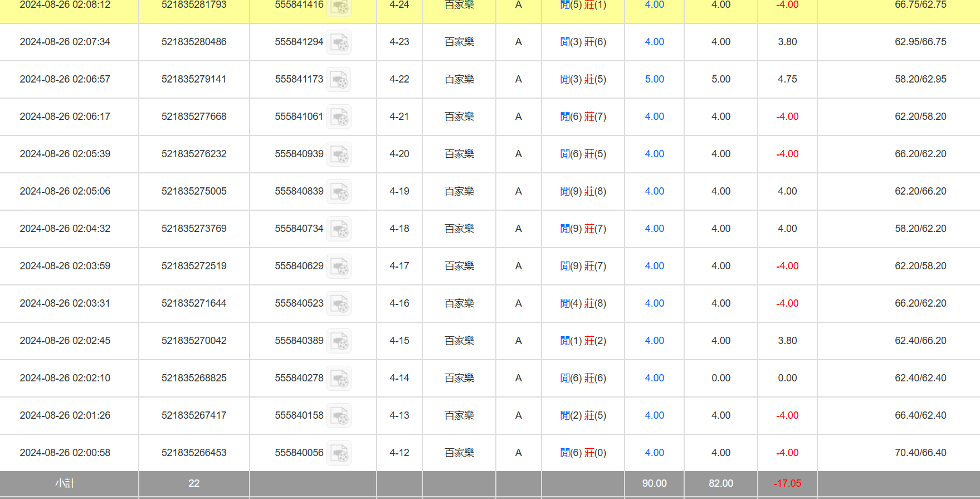Click the replay icon beside 555840056

(339, 453)
